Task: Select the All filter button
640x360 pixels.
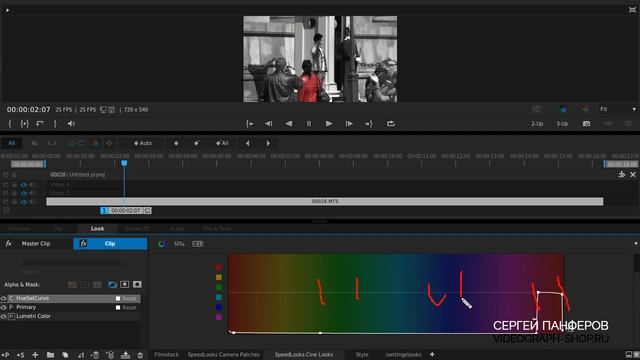Action: pyautogui.click(x=11, y=143)
